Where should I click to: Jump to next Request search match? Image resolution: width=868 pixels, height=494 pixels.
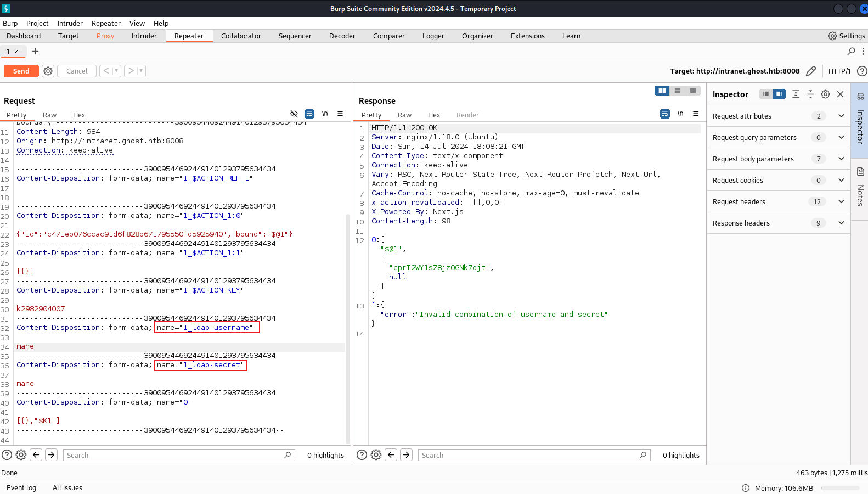click(52, 454)
